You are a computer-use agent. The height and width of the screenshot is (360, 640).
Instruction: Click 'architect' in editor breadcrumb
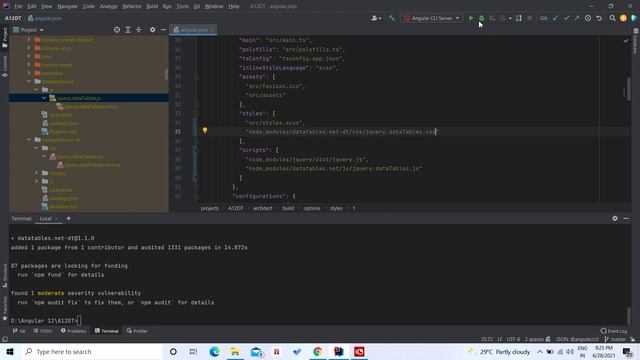(262, 208)
